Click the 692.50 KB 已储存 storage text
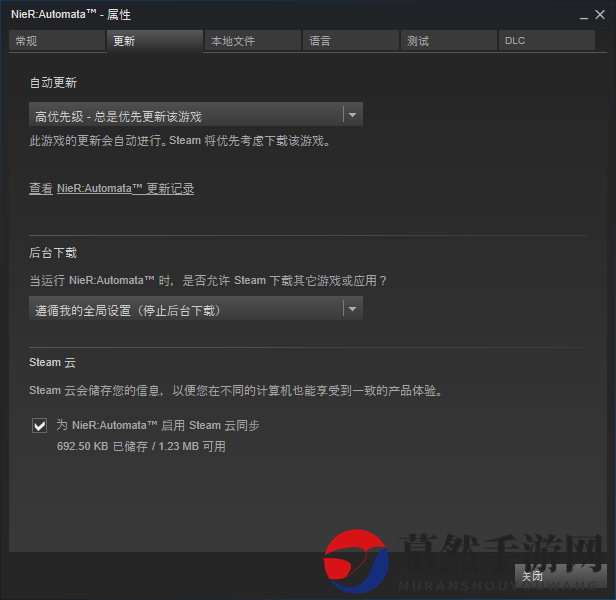The image size is (616, 600). pos(141,446)
